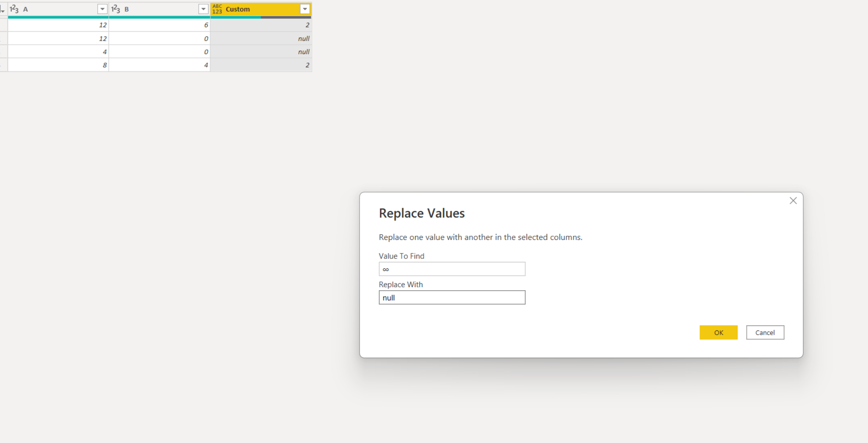868x443 pixels.
Task: Select the column A header
Action: click(x=58, y=9)
